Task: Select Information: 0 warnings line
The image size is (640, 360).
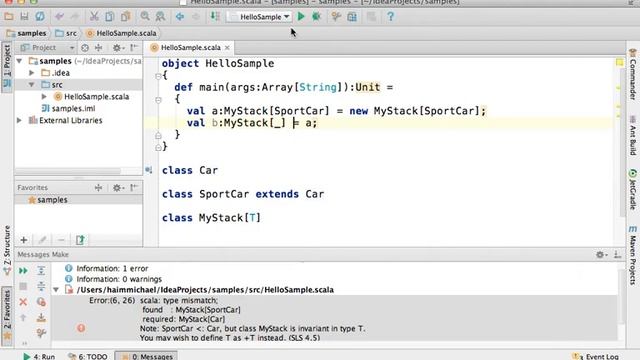Action: pos(119,279)
